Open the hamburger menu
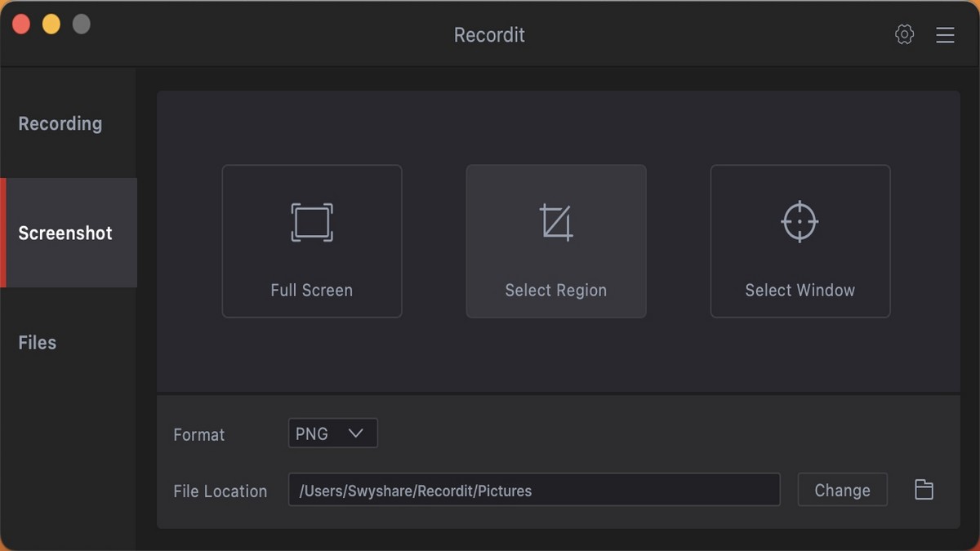The width and height of the screenshot is (980, 551). click(945, 35)
